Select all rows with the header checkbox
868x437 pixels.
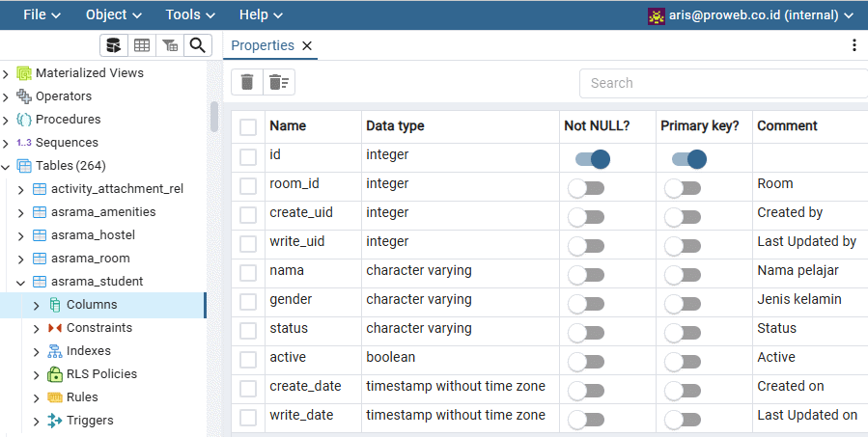point(247,127)
